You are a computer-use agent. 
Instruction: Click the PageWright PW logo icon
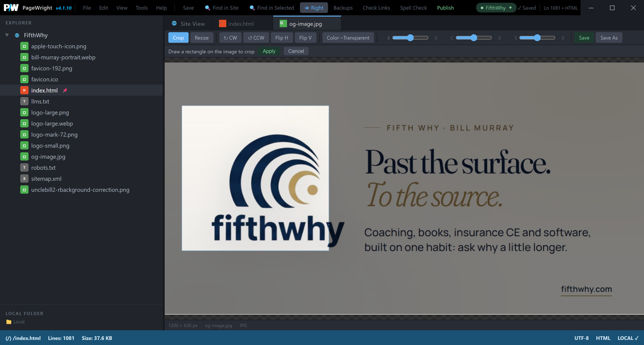(11, 8)
